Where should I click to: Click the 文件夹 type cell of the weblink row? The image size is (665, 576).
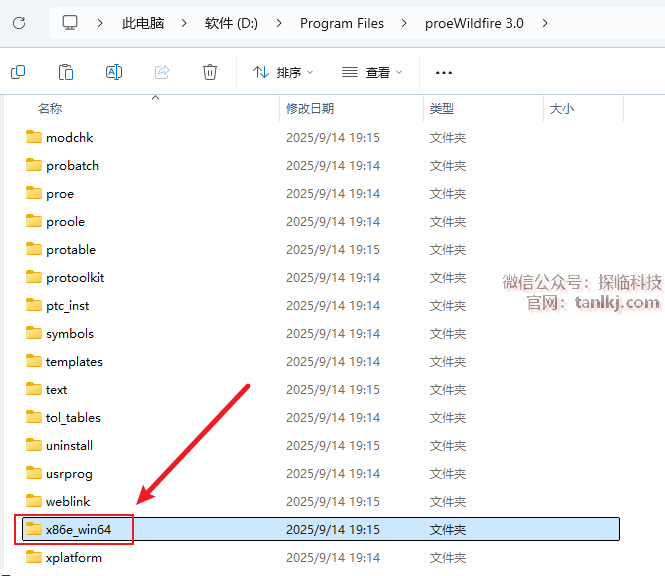click(448, 501)
